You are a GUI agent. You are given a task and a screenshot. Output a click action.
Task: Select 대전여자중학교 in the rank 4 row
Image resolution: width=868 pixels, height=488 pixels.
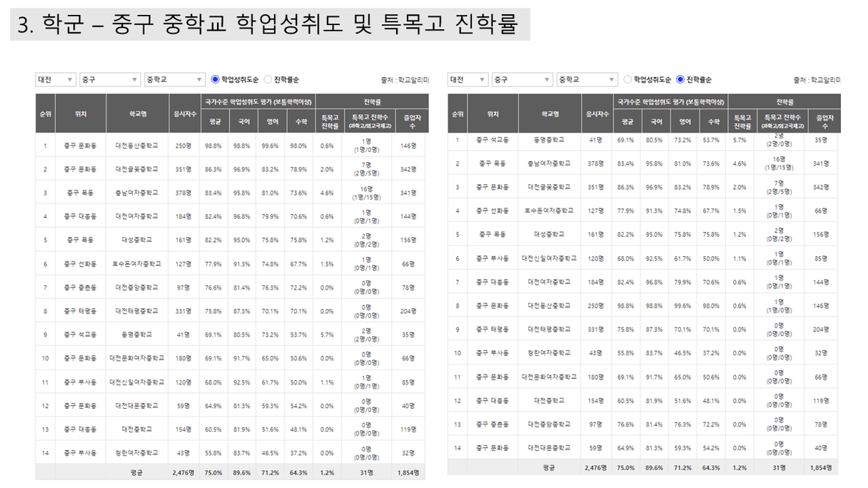pos(138,216)
